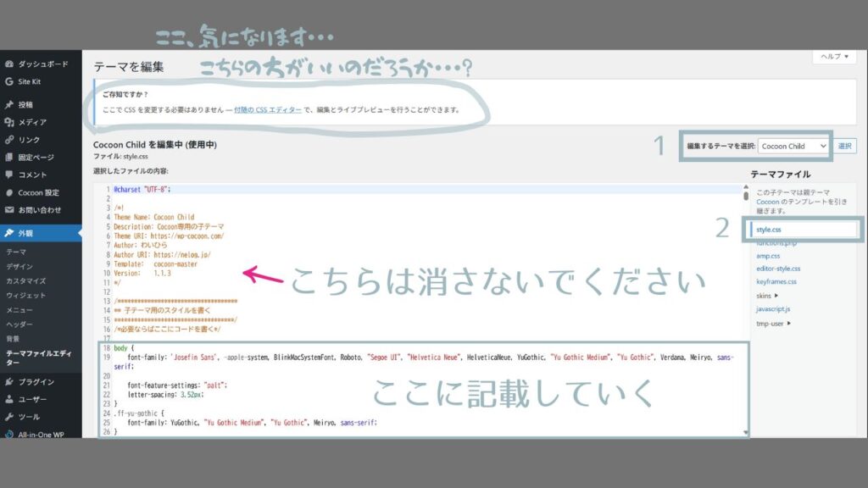The height and width of the screenshot is (488, 868).
Task: Open the メディア menu label
Action: click(x=32, y=122)
